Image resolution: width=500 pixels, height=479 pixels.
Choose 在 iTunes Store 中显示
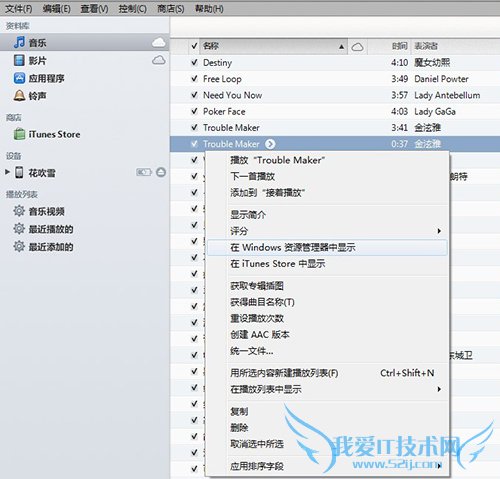(x=327, y=264)
